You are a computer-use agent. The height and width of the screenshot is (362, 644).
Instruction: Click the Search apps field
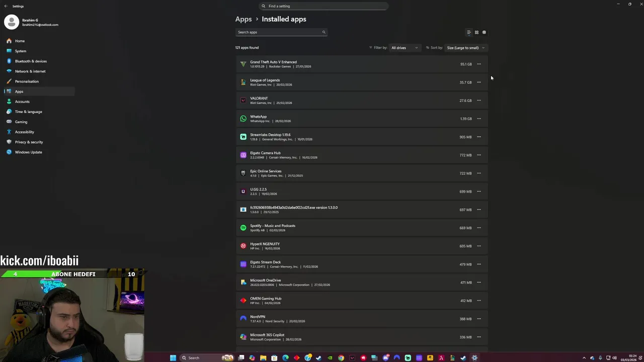coord(281,32)
